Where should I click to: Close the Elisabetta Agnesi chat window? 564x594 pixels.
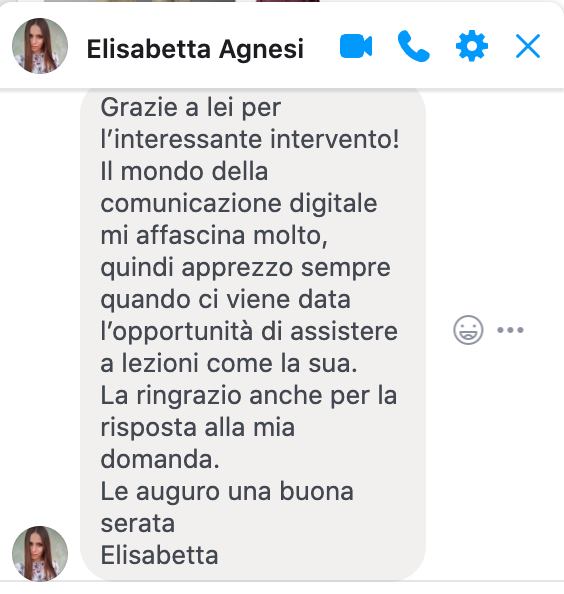click(528, 46)
